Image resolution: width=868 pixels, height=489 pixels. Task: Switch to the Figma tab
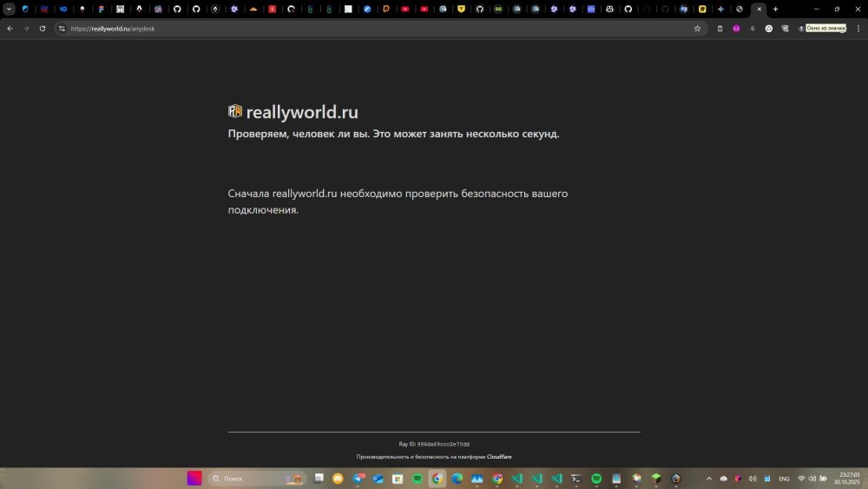point(102,9)
